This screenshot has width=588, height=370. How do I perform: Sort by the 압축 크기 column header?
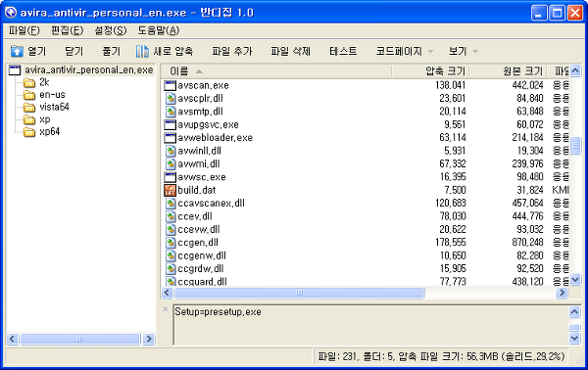tap(430, 71)
